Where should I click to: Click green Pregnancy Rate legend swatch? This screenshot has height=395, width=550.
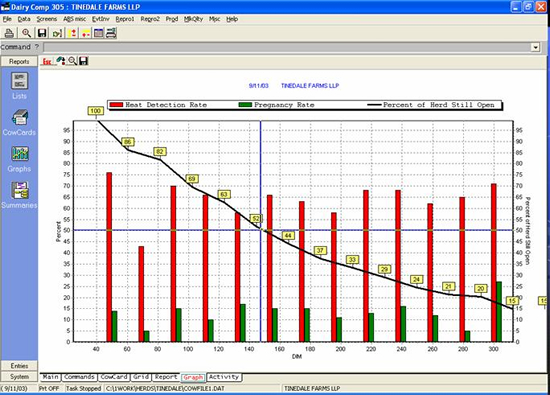245,105
